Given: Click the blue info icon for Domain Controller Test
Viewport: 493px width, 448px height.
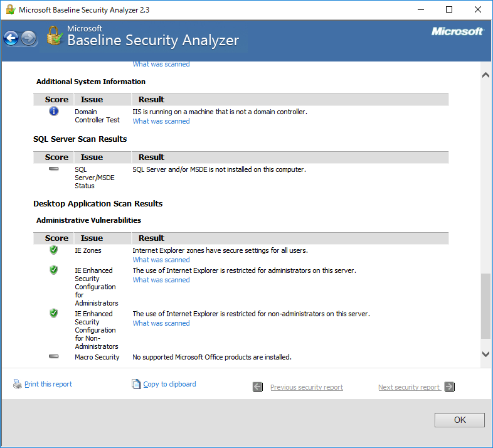Looking at the screenshot, I should click(x=54, y=111).
